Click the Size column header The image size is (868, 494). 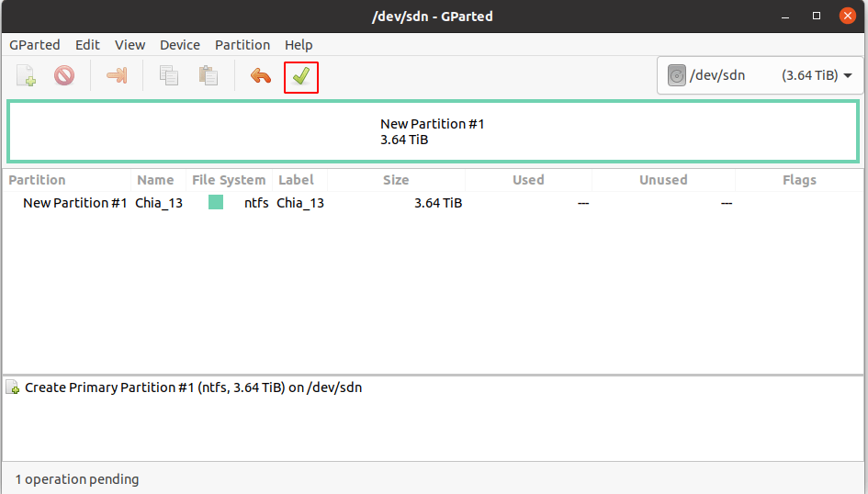pyautogui.click(x=396, y=180)
